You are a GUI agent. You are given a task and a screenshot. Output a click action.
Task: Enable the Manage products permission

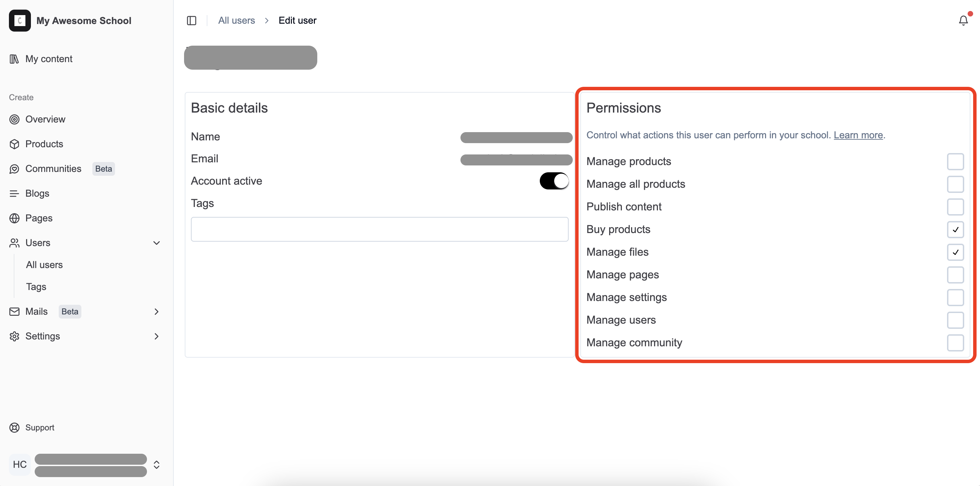955,161
